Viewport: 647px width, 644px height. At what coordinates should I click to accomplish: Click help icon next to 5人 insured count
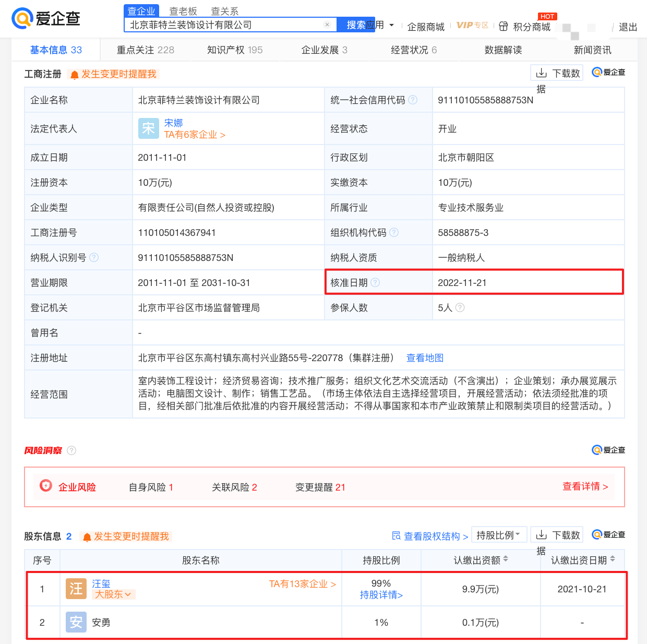coord(460,307)
